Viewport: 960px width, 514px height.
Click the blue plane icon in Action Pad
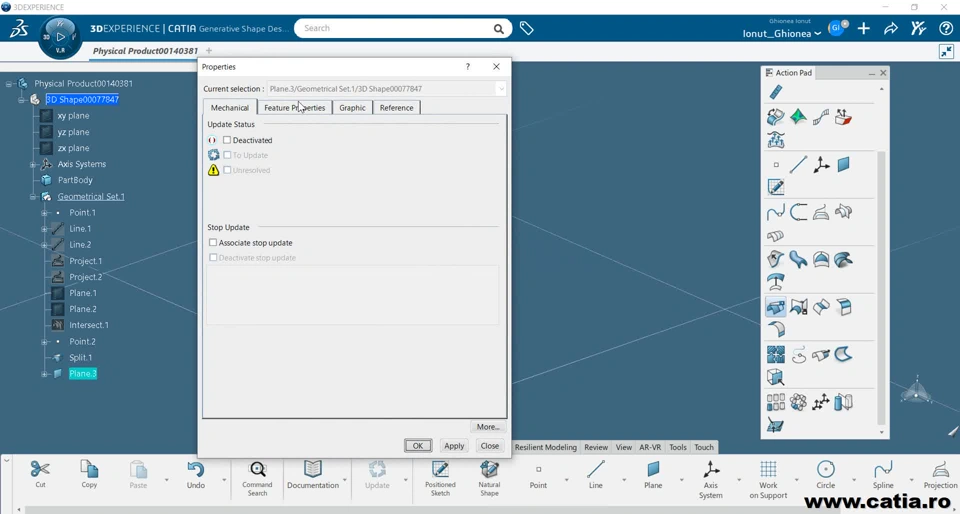pos(844,164)
